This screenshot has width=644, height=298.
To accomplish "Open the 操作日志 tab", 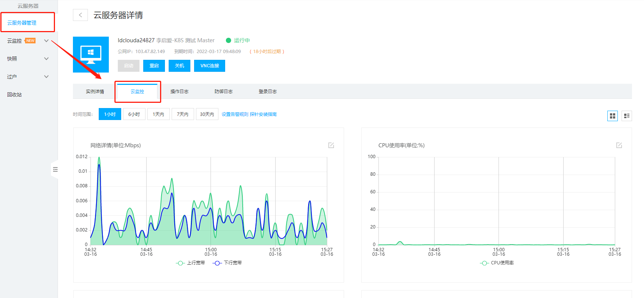I will point(179,92).
